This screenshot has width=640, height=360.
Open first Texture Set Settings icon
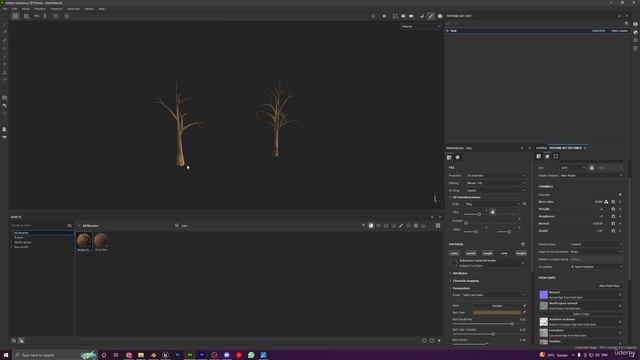click(x=539, y=156)
